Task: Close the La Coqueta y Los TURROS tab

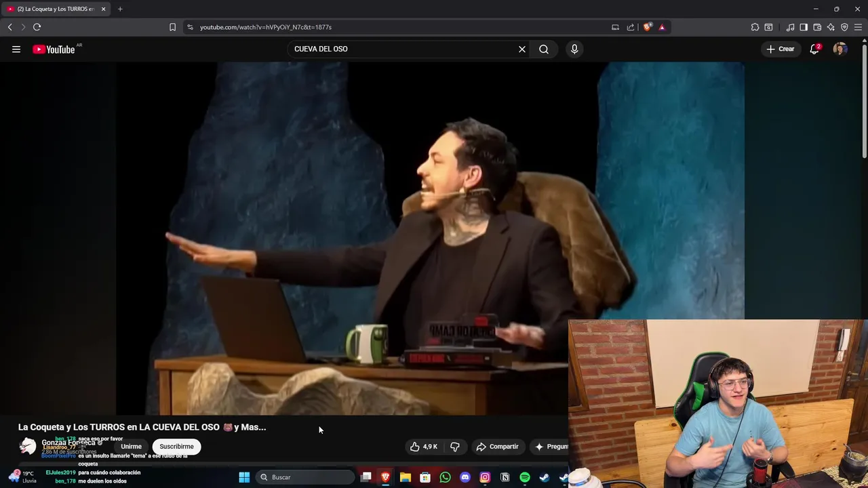Action: pyautogui.click(x=103, y=9)
